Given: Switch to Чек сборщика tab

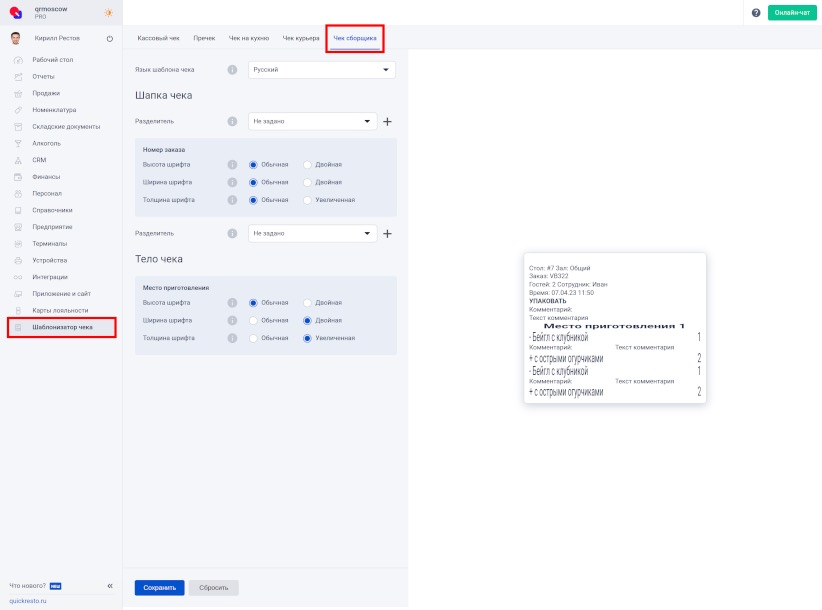Looking at the screenshot, I should click(355, 38).
